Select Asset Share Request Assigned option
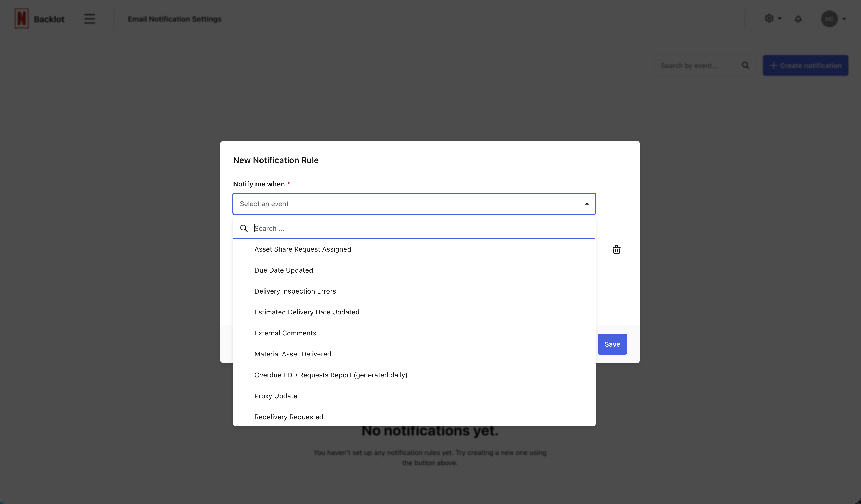The width and height of the screenshot is (861, 504). click(302, 249)
